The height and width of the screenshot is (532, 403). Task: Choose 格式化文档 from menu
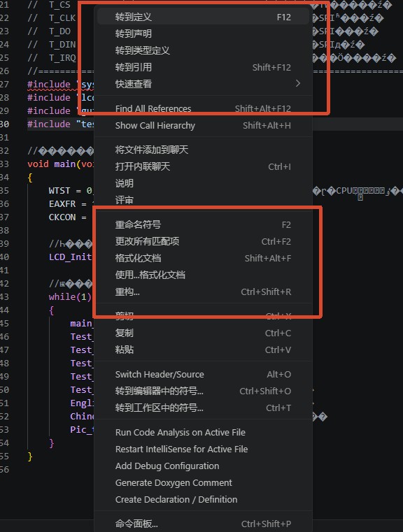203,258
